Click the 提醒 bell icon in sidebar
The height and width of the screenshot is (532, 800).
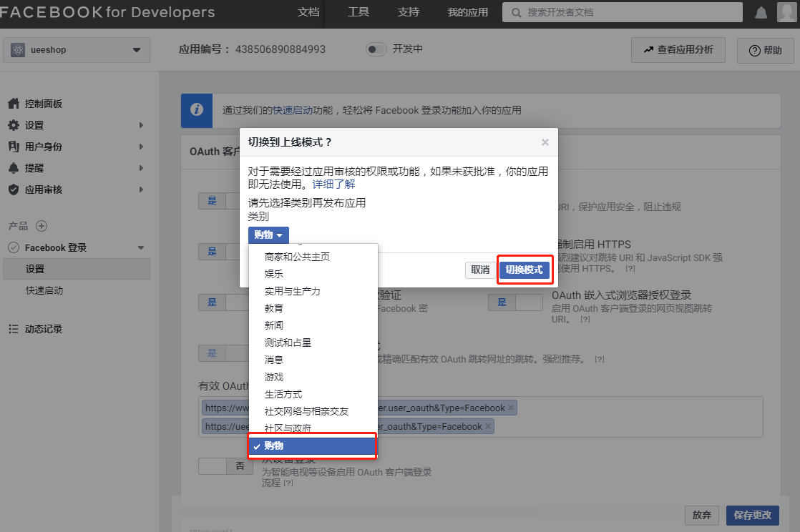(x=14, y=168)
